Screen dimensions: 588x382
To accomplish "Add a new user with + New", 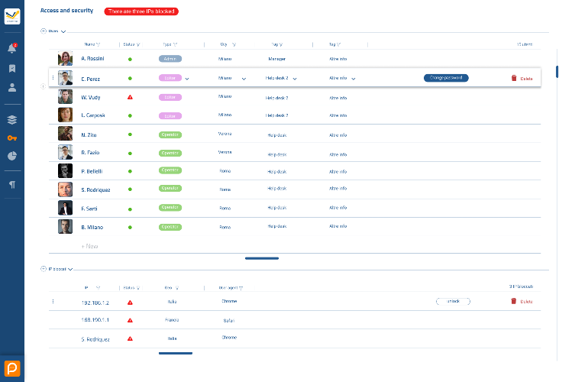I will [x=89, y=246].
